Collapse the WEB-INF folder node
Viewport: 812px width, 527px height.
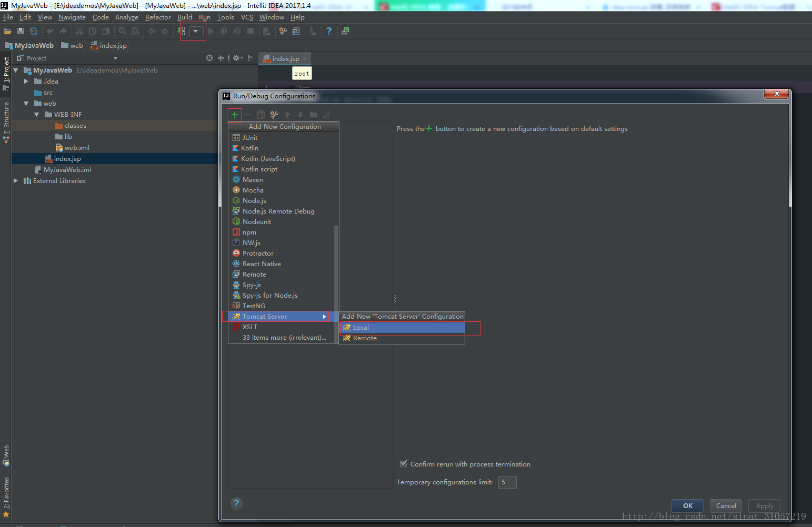click(37, 114)
